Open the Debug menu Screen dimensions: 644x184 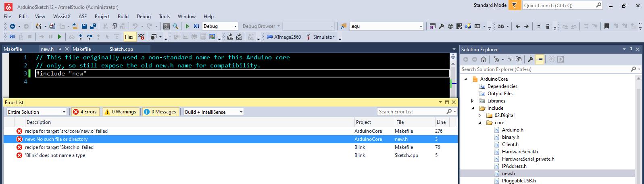pyautogui.click(x=144, y=17)
